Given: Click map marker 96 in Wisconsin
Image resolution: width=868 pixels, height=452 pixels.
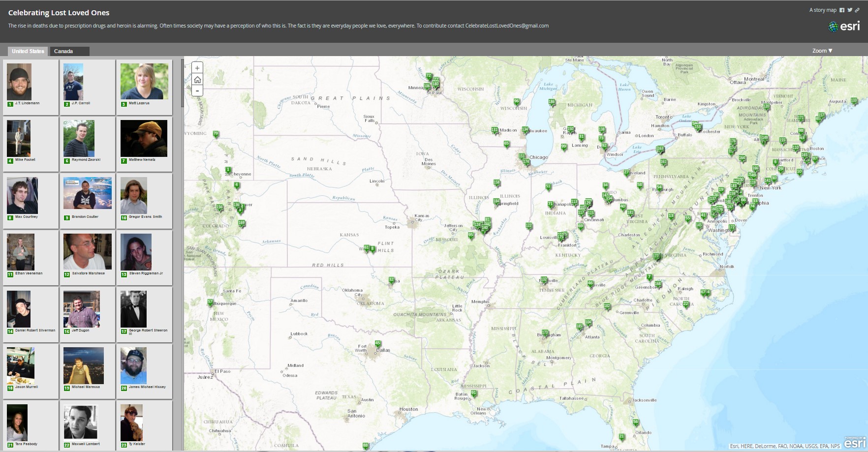Looking at the screenshot, I should [517, 102].
